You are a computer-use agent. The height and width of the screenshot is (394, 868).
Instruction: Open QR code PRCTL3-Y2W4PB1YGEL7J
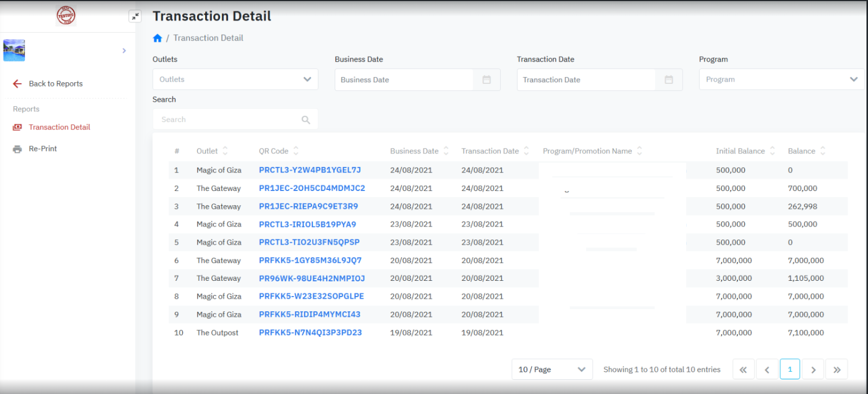pyautogui.click(x=310, y=170)
